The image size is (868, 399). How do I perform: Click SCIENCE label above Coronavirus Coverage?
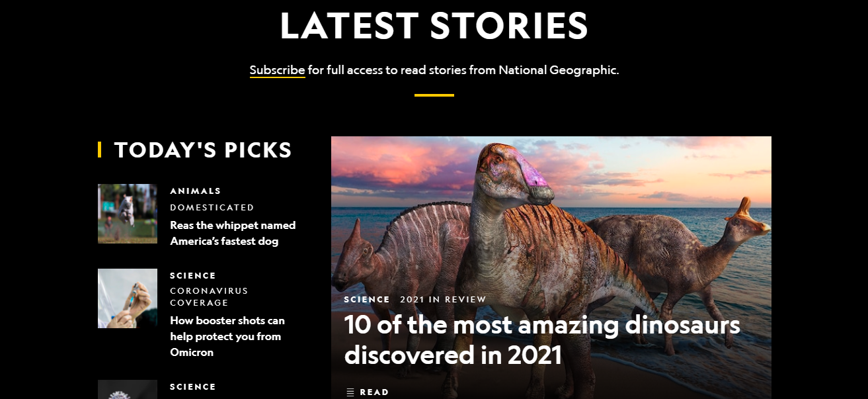point(193,275)
